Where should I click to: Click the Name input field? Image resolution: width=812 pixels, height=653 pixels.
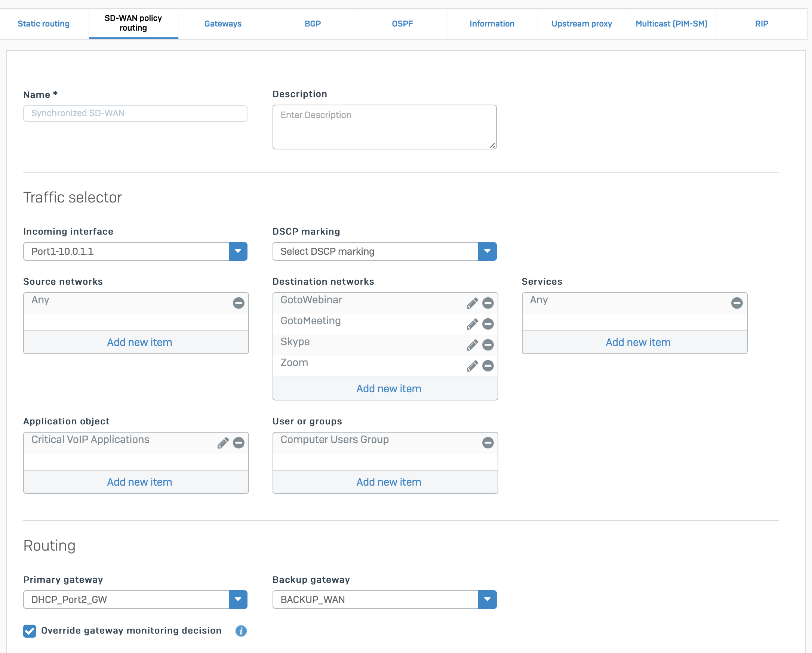click(135, 114)
